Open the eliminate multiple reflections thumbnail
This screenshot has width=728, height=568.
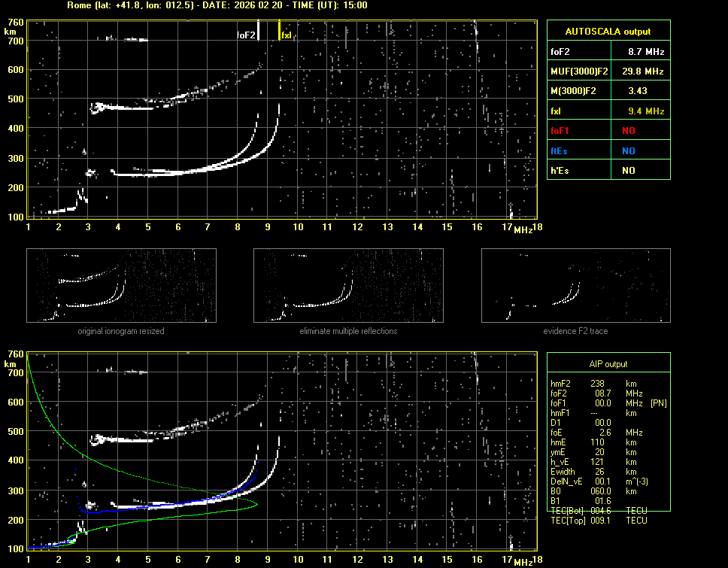coord(348,285)
